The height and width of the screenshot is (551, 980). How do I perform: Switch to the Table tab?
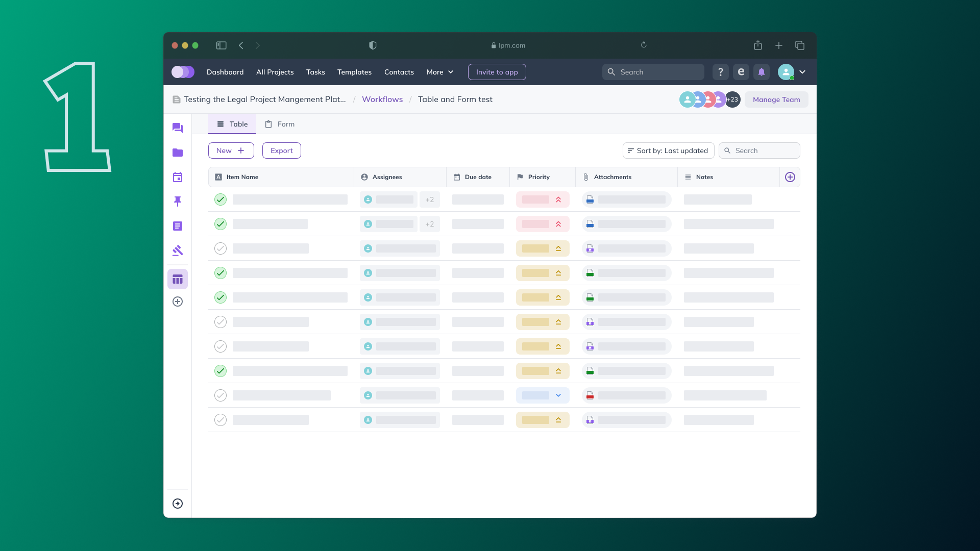click(232, 124)
